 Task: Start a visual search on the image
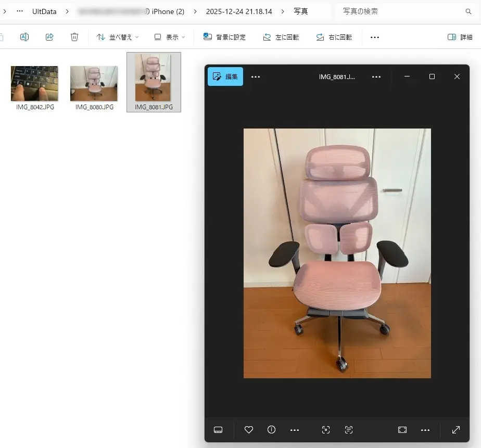[325, 430]
